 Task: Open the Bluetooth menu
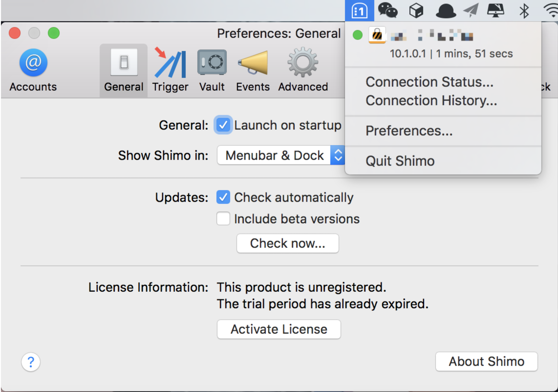pyautogui.click(x=524, y=11)
